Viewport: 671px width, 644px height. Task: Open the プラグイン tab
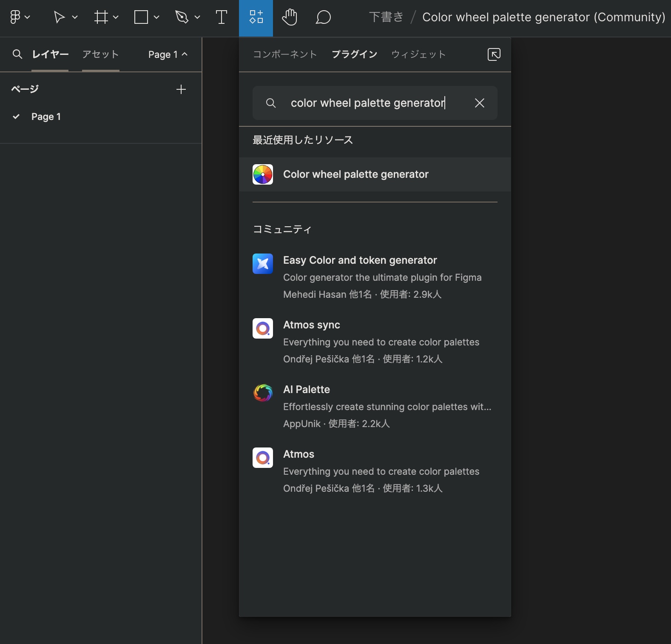[354, 54]
